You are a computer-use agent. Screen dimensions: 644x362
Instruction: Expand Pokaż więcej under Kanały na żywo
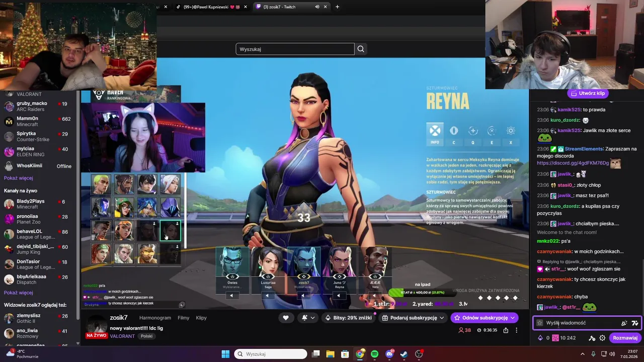click(x=19, y=293)
